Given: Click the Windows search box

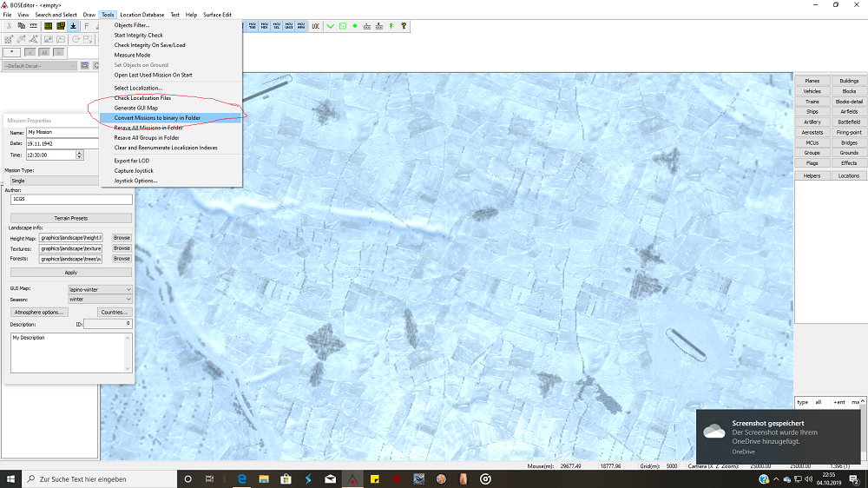Looking at the screenshot, I should click(x=100, y=479).
